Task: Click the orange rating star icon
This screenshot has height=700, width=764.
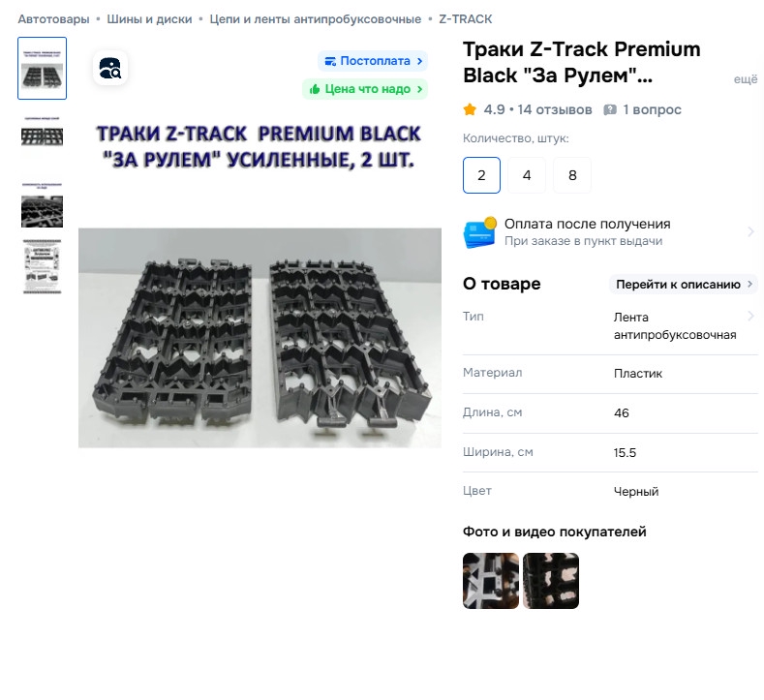Action: [x=470, y=109]
